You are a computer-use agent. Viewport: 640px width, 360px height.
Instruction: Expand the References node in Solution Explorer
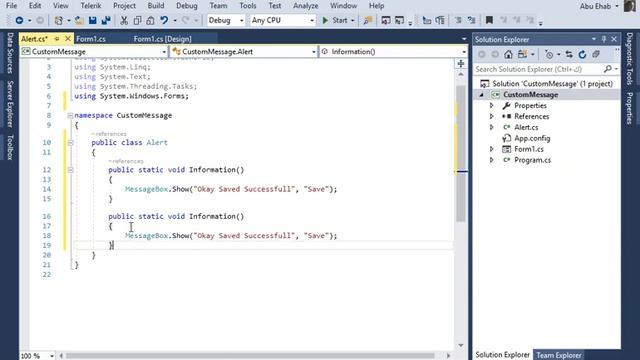[492, 116]
